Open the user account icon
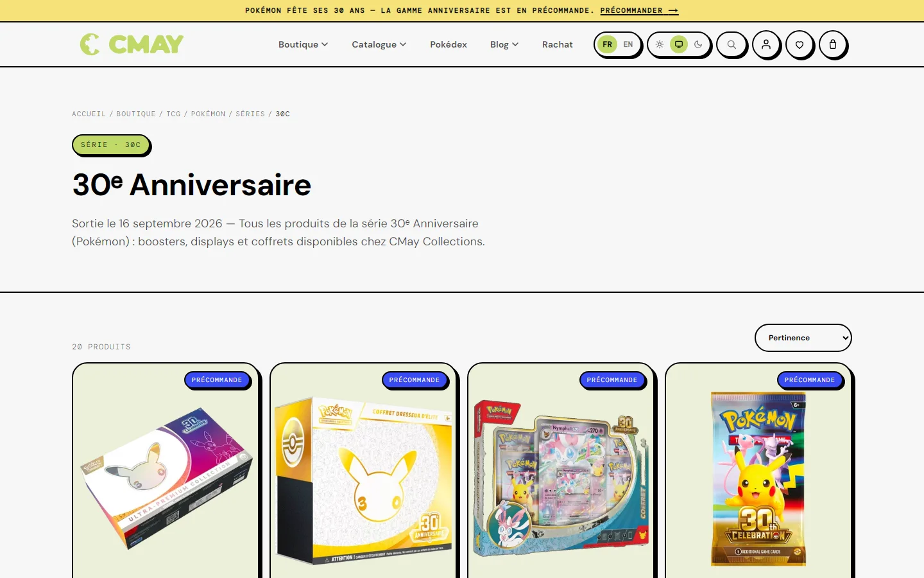Viewport: 924px width, 578px height. pyautogui.click(x=766, y=45)
